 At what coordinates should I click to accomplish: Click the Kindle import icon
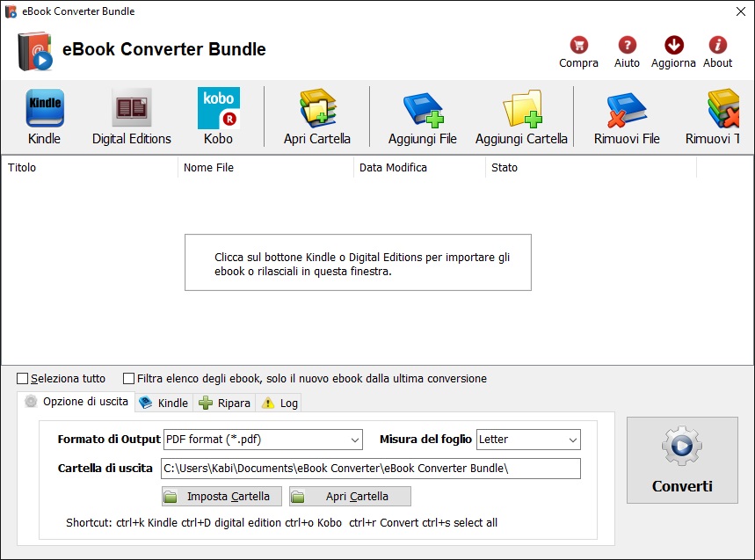[x=44, y=108]
